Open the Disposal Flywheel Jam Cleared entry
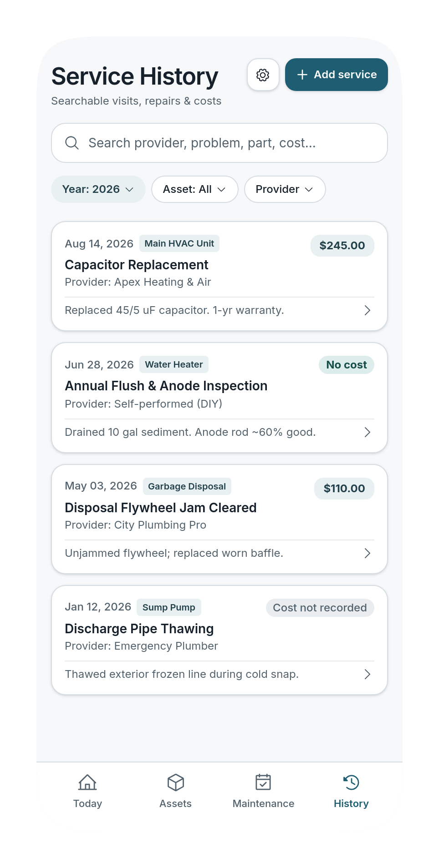 pyautogui.click(x=219, y=519)
